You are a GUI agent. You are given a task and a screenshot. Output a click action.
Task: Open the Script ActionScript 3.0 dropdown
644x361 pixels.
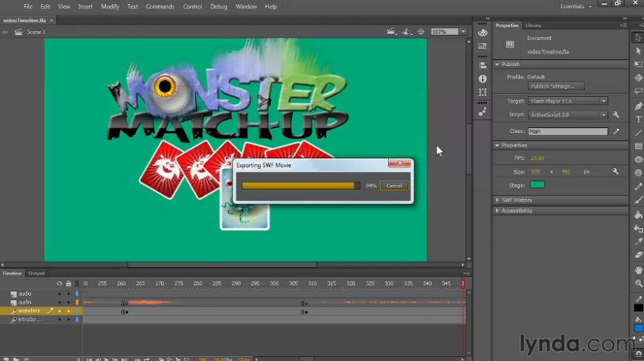coord(568,114)
